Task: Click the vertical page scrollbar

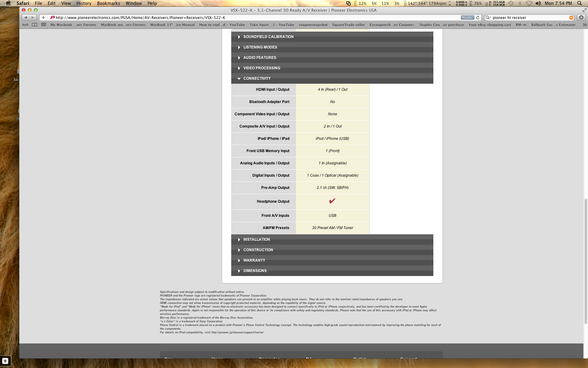Action: pyautogui.click(x=586, y=261)
